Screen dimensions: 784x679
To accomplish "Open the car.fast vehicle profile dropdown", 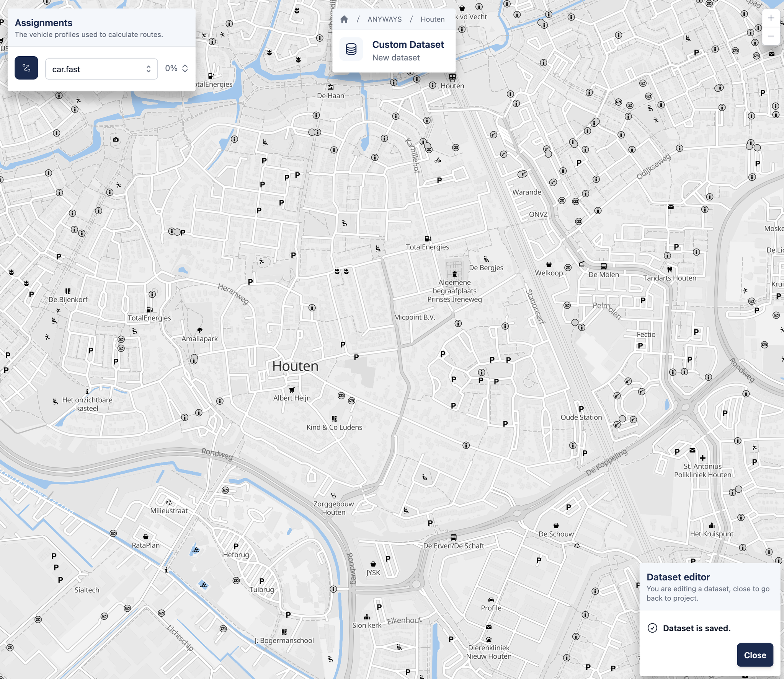I will coord(101,69).
